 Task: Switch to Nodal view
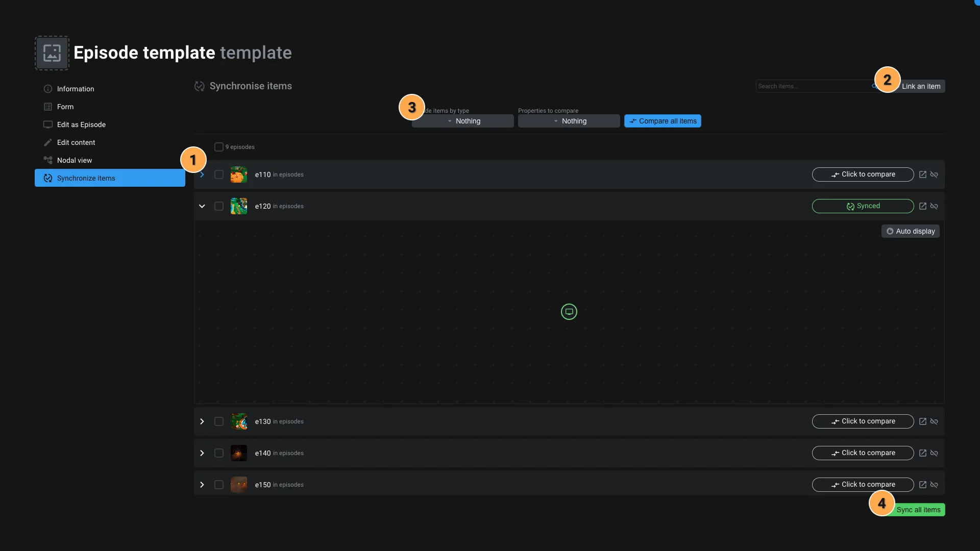110,160
